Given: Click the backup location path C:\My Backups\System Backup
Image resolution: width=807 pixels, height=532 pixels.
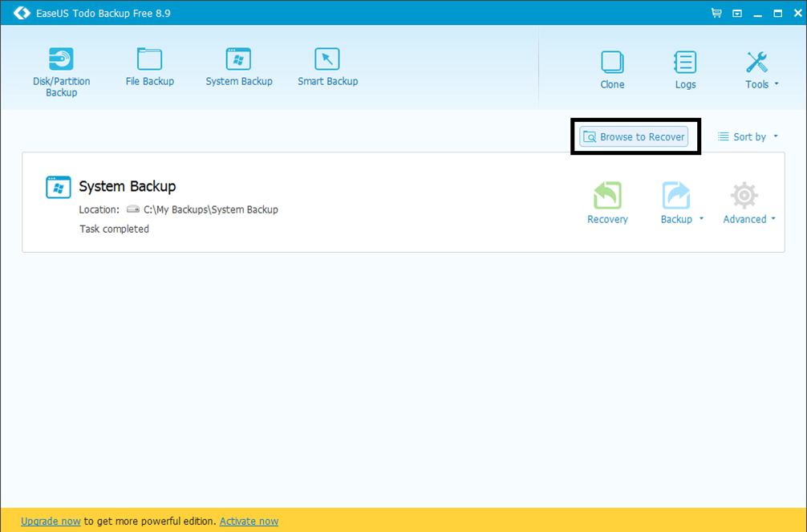Looking at the screenshot, I should [x=211, y=209].
